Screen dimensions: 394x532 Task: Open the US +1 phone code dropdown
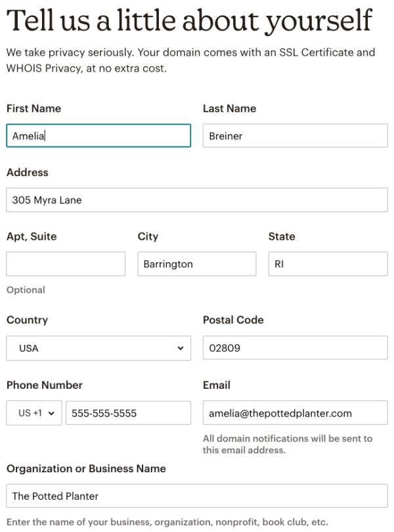[x=34, y=413]
